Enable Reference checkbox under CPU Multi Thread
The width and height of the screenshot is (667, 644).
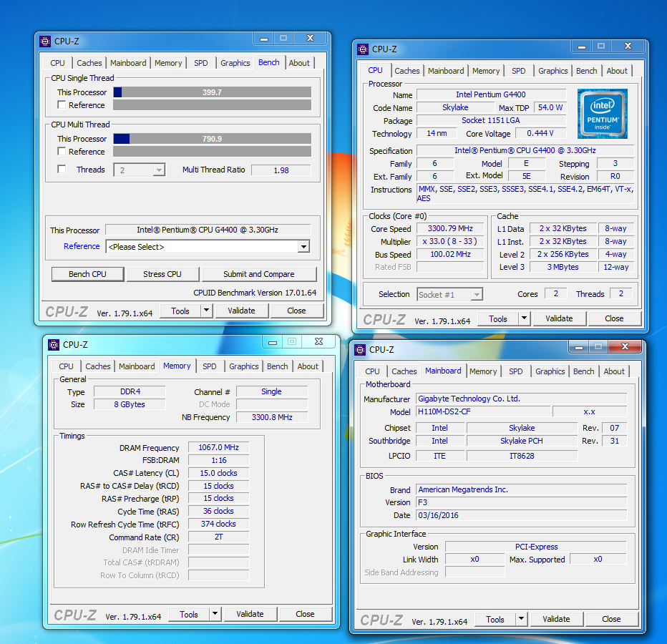click(x=62, y=152)
